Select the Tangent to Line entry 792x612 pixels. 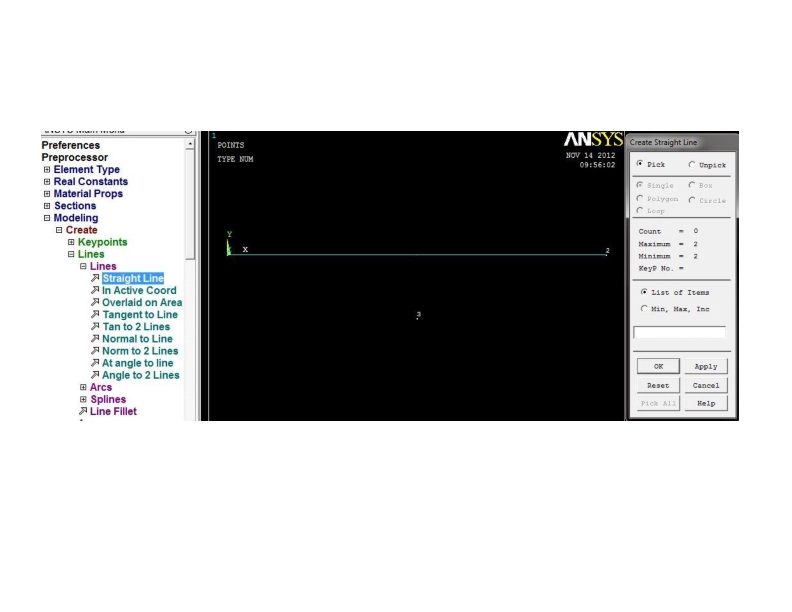point(140,315)
